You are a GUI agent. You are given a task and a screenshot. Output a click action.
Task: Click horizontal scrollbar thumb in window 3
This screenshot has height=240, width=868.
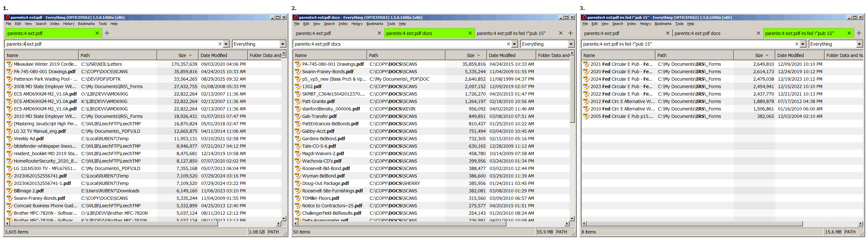pyautogui.click(x=694, y=223)
